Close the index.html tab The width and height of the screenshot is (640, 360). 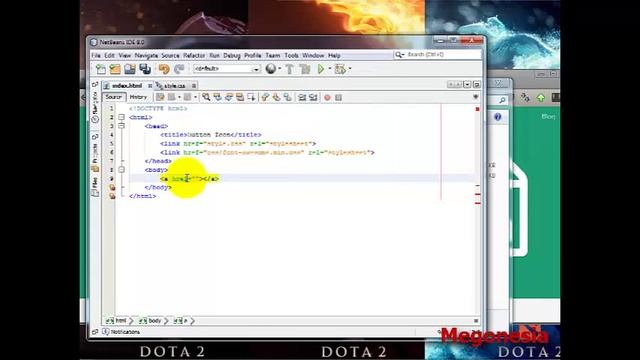point(150,86)
